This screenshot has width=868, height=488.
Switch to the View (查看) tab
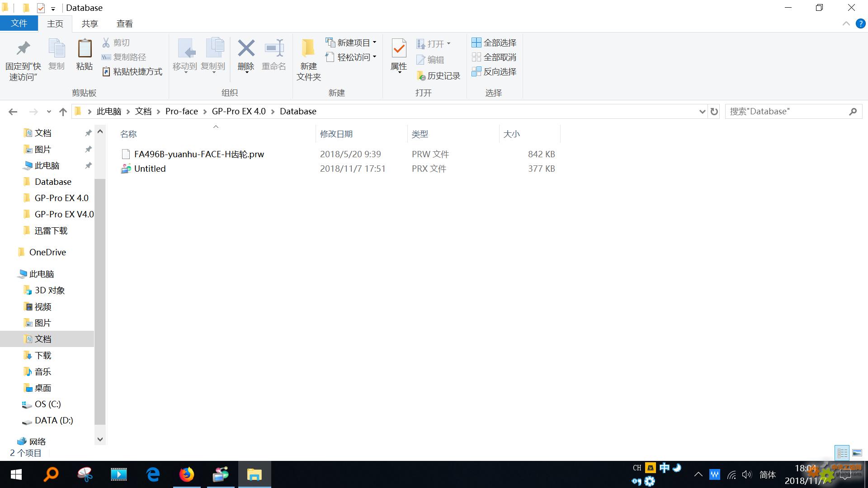pyautogui.click(x=124, y=24)
